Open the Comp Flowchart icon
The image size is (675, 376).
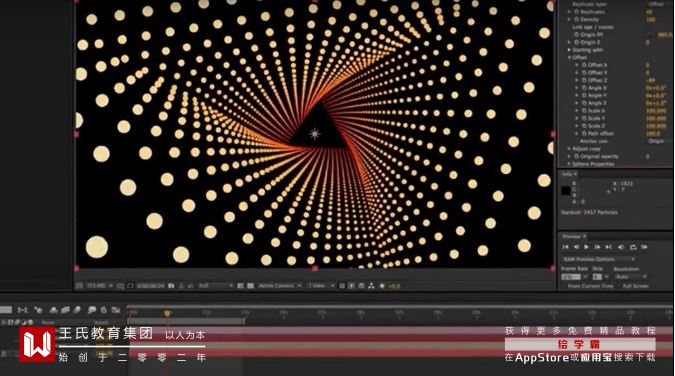[371, 286]
